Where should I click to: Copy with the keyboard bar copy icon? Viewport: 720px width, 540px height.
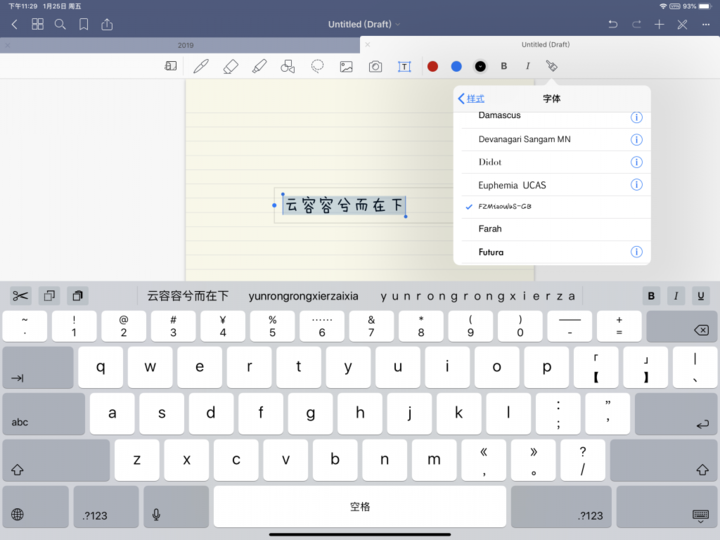tap(49, 296)
